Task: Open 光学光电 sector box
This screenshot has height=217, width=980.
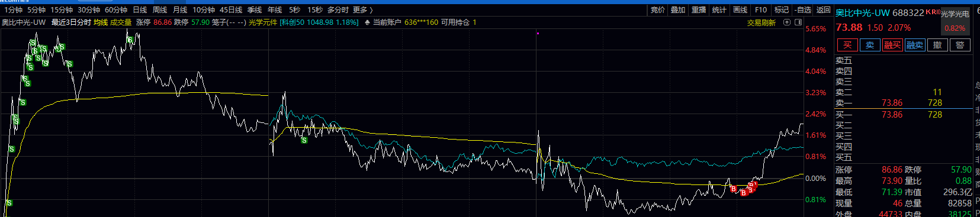Action: coord(955,21)
